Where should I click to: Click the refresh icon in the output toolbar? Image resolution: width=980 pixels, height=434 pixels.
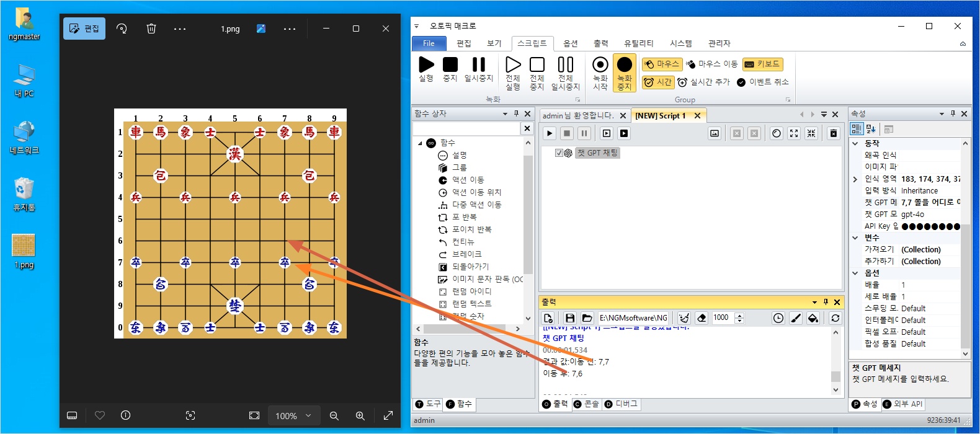tap(835, 318)
